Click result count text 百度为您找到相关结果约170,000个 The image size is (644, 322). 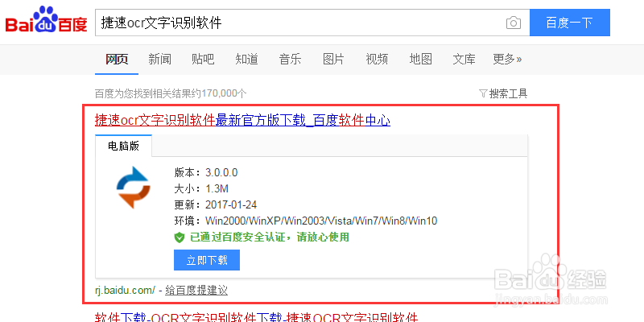tap(171, 93)
